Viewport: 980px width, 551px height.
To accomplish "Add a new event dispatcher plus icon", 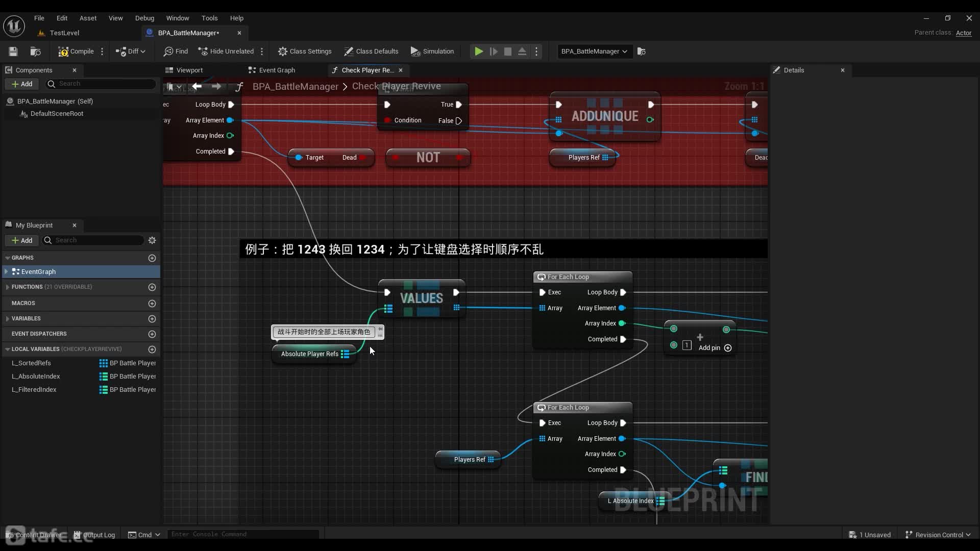I will click(152, 334).
